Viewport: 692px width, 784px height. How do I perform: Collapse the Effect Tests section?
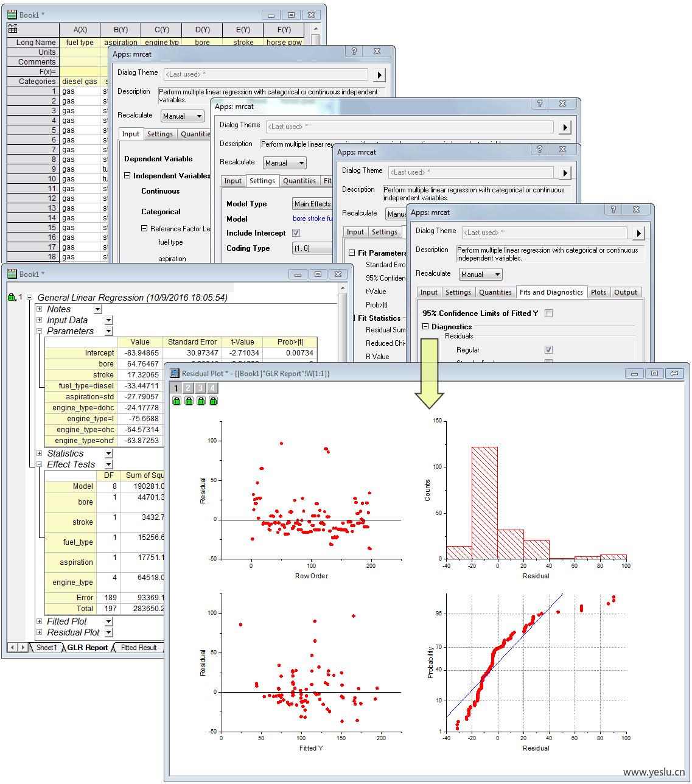coord(40,464)
